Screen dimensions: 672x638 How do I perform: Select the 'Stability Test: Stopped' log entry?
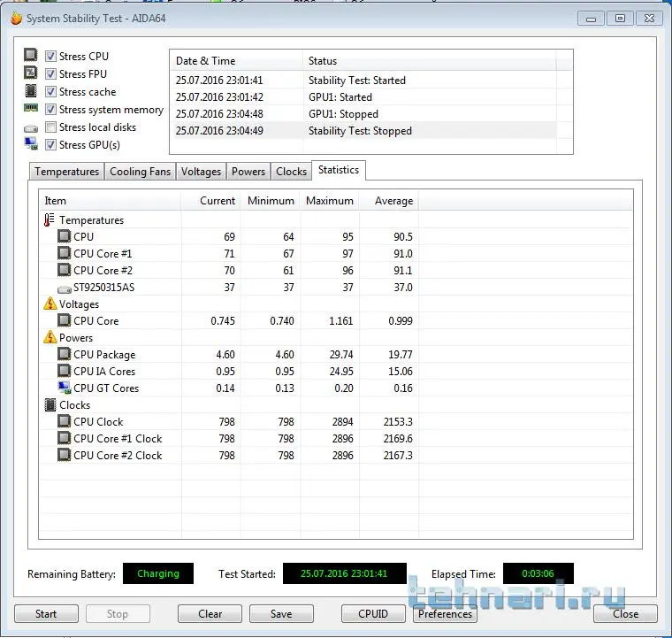[363, 130]
